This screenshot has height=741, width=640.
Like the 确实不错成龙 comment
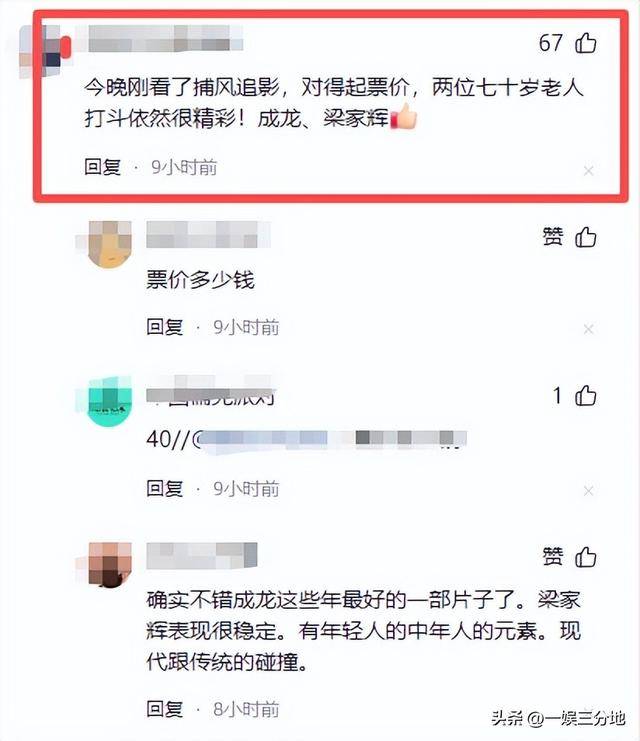pyautogui.click(x=586, y=557)
